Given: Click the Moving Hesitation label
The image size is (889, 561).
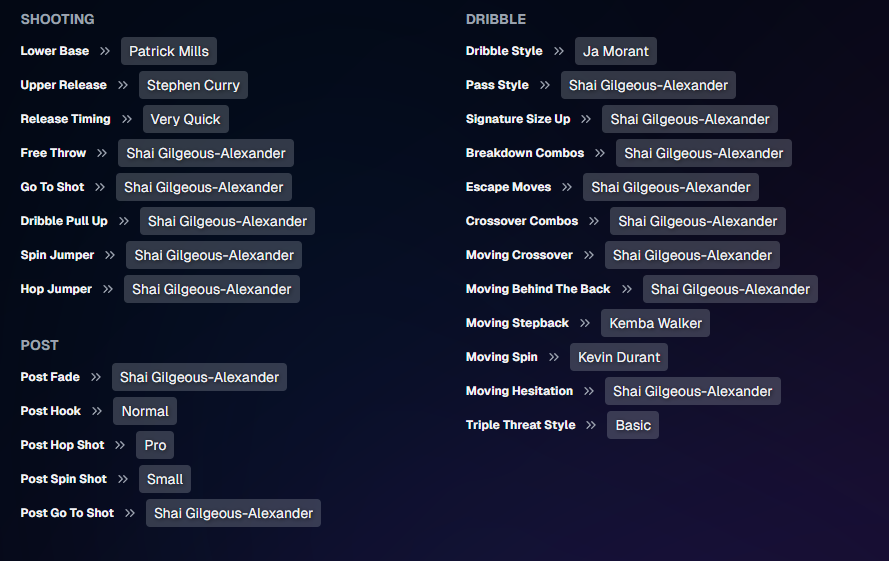Looking at the screenshot, I should pyautogui.click(x=519, y=391).
